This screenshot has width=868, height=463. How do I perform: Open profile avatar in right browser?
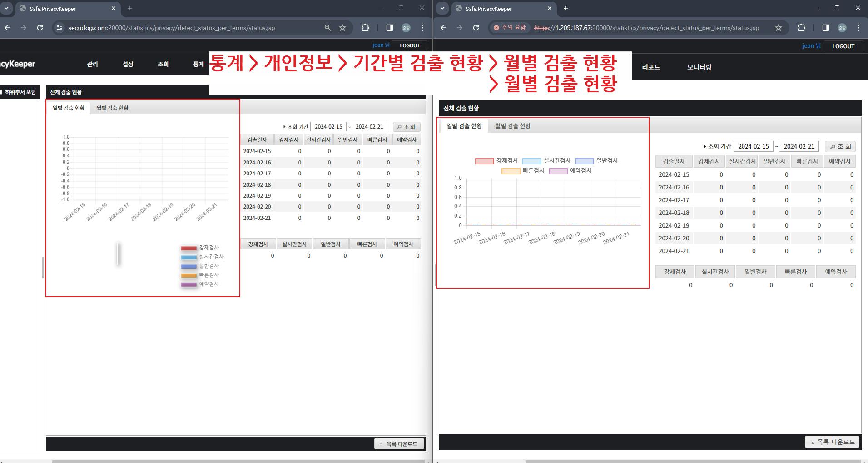coord(842,28)
